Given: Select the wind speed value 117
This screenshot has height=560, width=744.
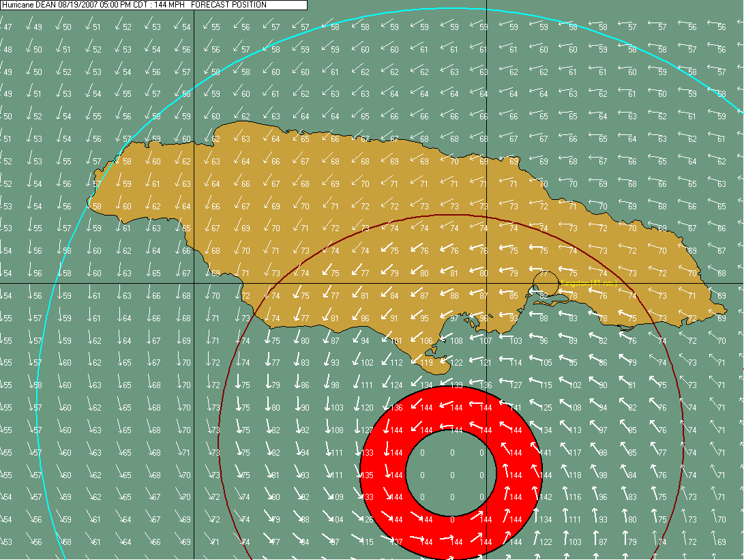Looking at the screenshot, I should pyautogui.click(x=575, y=453).
